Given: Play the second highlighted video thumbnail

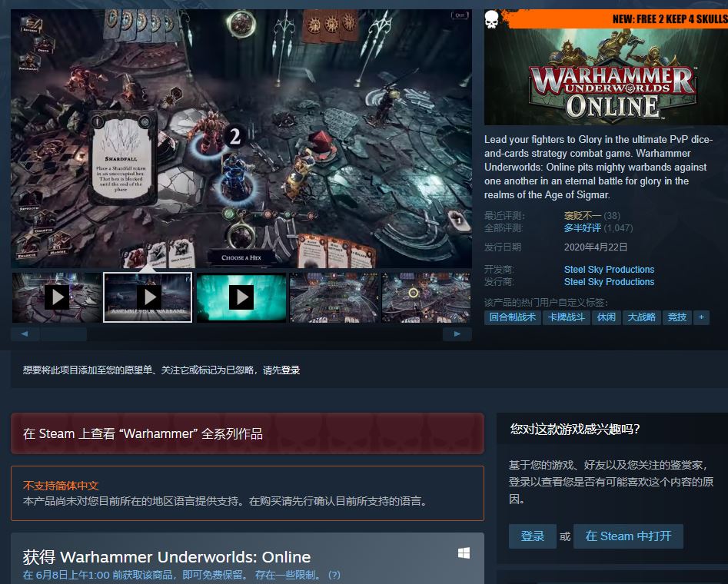Looking at the screenshot, I should pos(148,296).
